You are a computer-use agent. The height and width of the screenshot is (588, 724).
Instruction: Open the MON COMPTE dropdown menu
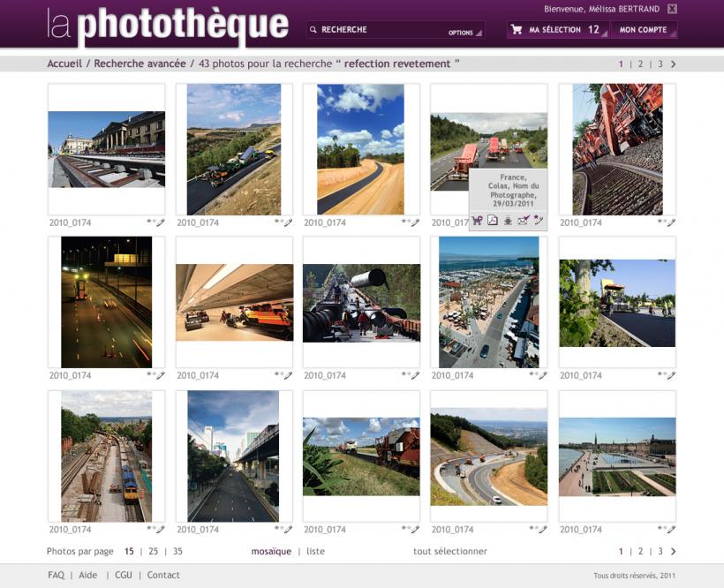[x=645, y=29]
